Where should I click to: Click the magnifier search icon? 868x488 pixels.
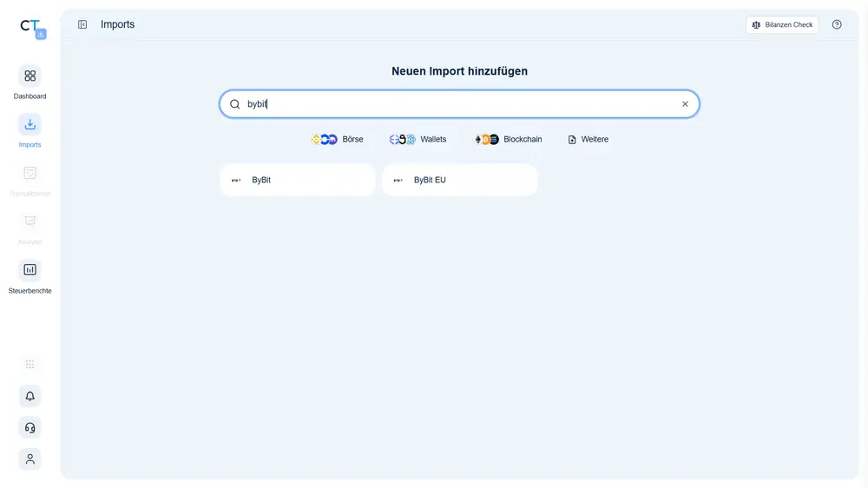pos(234,104)
